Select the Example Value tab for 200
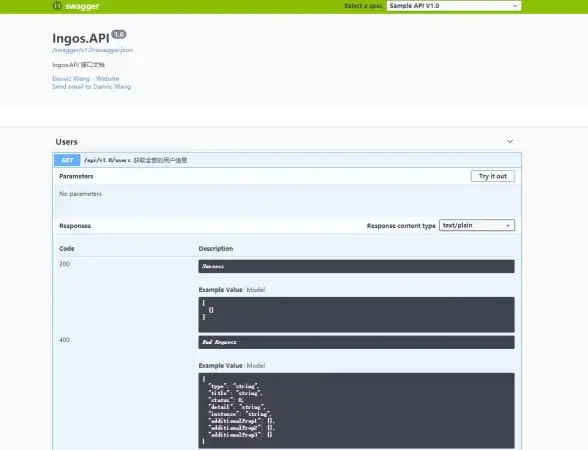588x450 pixels. (x=220, y=290)
